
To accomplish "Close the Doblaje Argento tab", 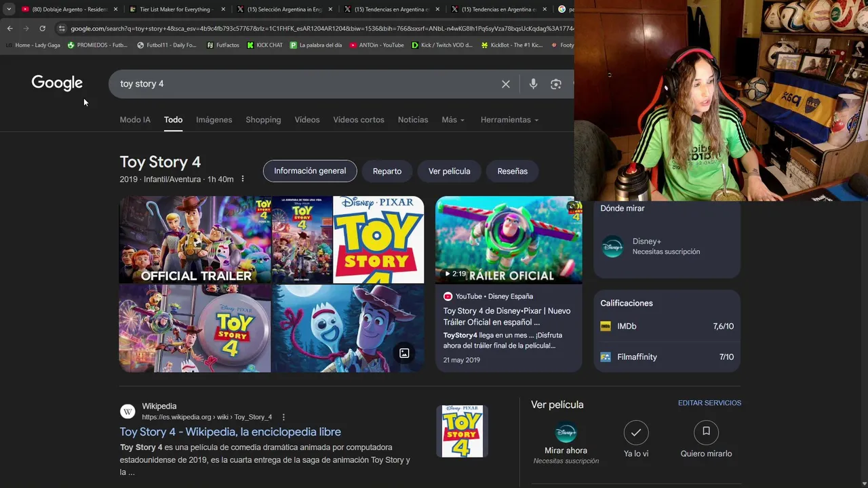I will tap(116, 9).
